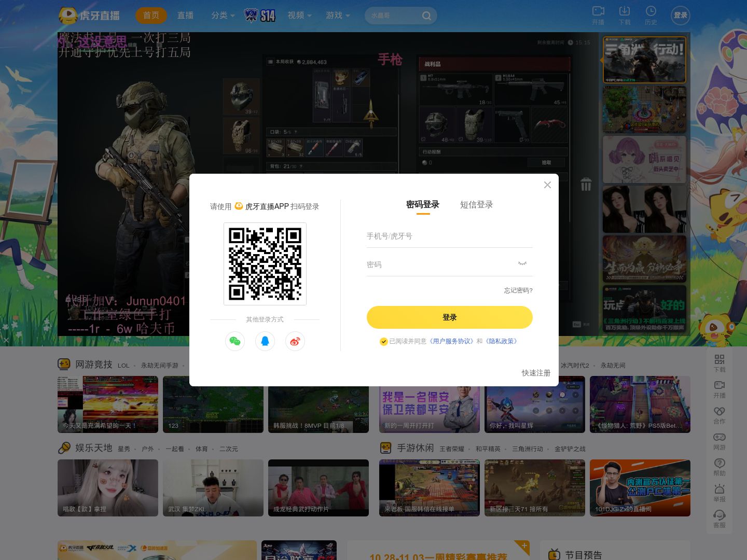Click the Huya Live logo
The height and width of the screenshot is (560, 747).
pyautogui.click(x=89, y=16)
